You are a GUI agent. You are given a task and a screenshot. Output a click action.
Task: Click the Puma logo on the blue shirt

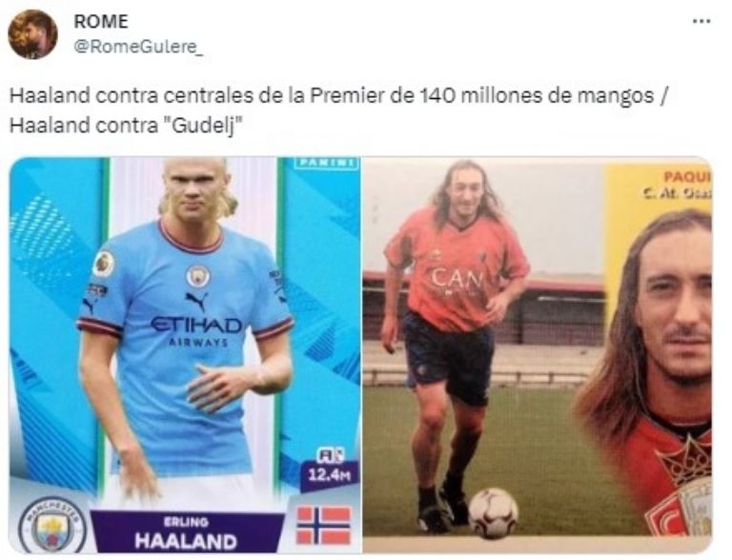pyautogui.click(x=196, y=301)
